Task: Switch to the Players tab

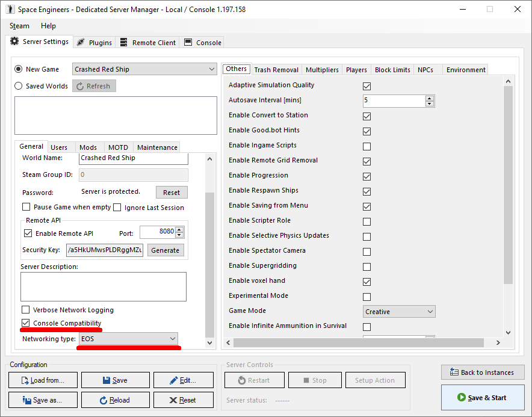Action: 356,70
